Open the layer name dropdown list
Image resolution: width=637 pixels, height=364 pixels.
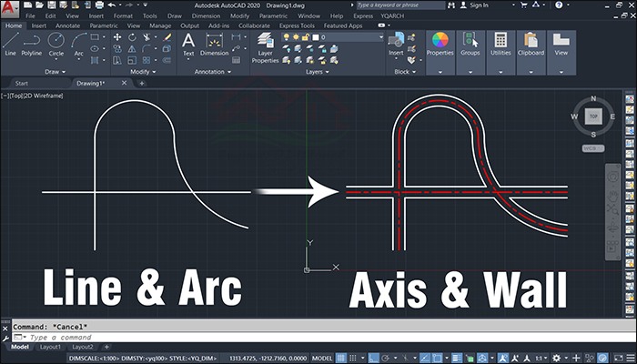point(332,37)
